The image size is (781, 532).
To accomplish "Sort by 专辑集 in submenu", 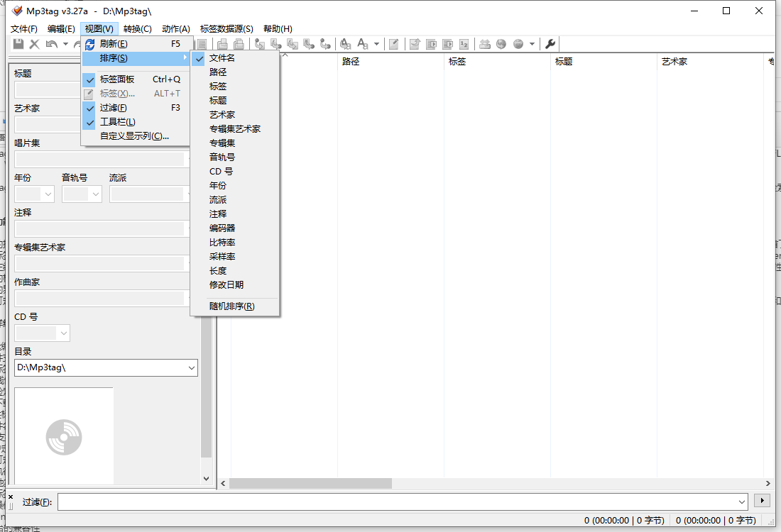I will pos(234,143).
